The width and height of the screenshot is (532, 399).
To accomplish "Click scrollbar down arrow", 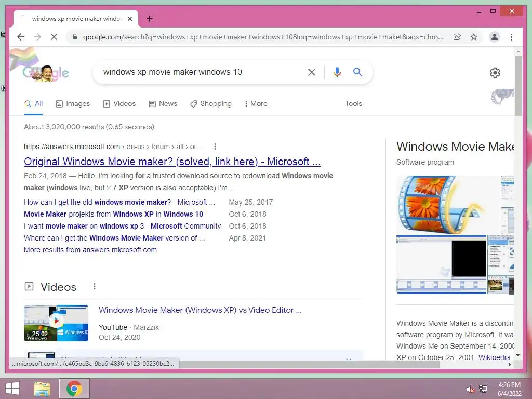I will tap(518, 355).
